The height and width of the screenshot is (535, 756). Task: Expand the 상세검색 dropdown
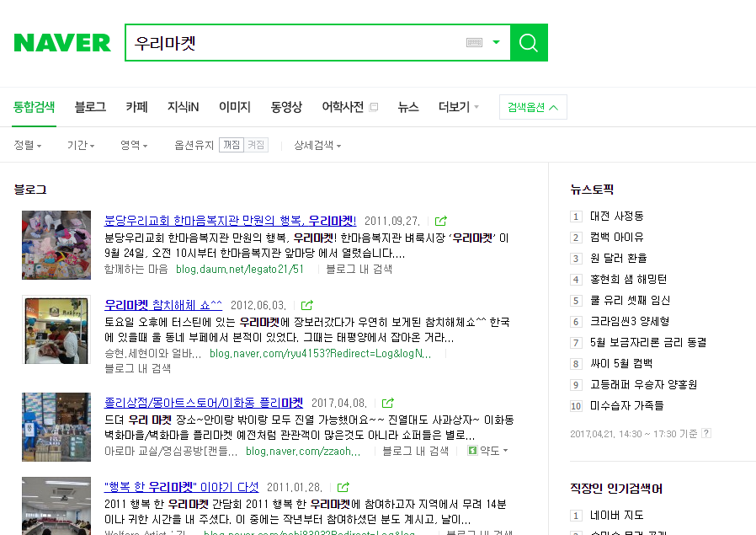(x=317, y=145)
